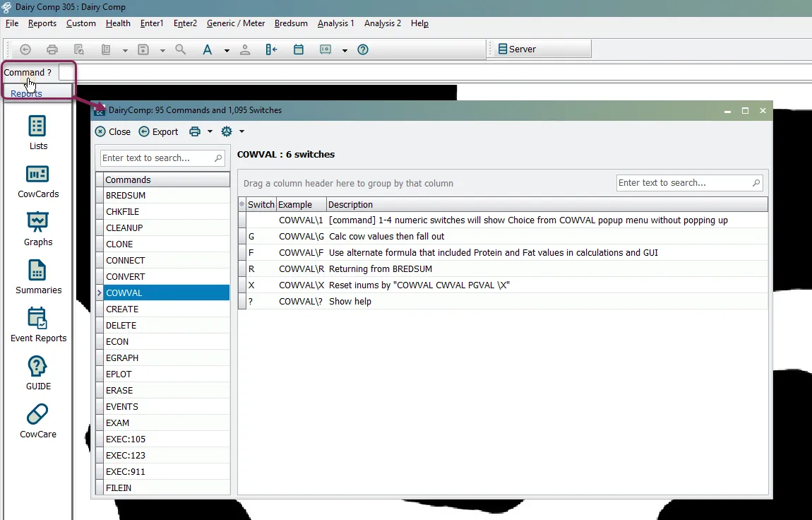
Task: Click the Commands column header
Action: click(166, 179)
